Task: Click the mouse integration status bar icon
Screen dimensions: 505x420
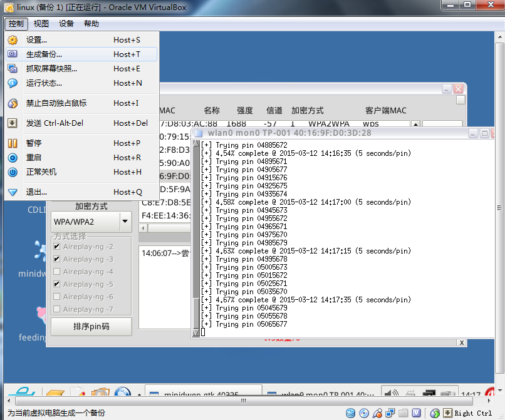Action: click(435, 413)
